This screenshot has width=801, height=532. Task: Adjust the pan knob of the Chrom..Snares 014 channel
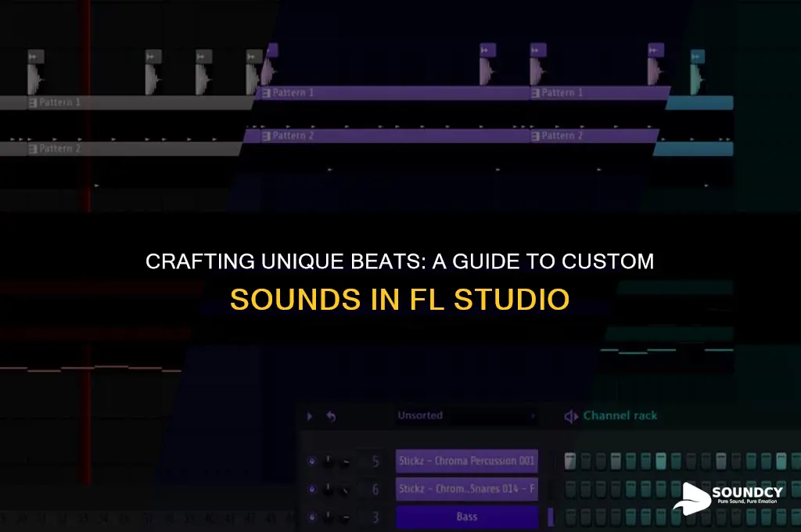click(x=328, y=490)
